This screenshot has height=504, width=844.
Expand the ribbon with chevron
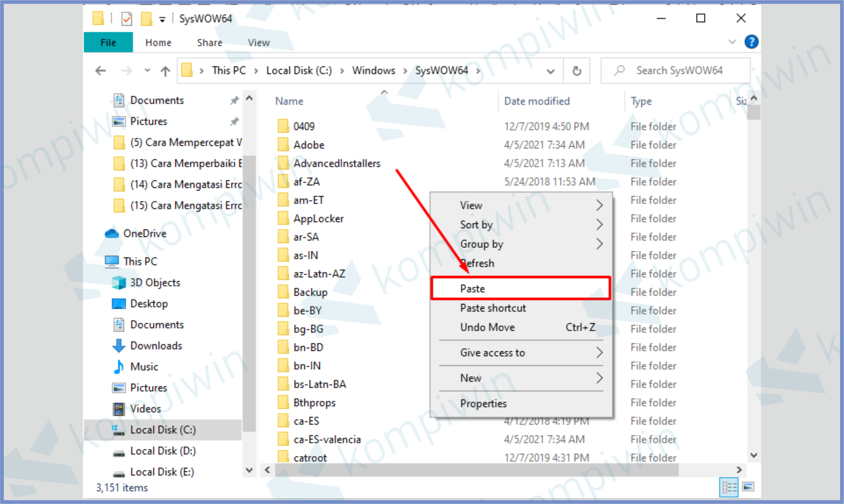(x=732, y=42)
